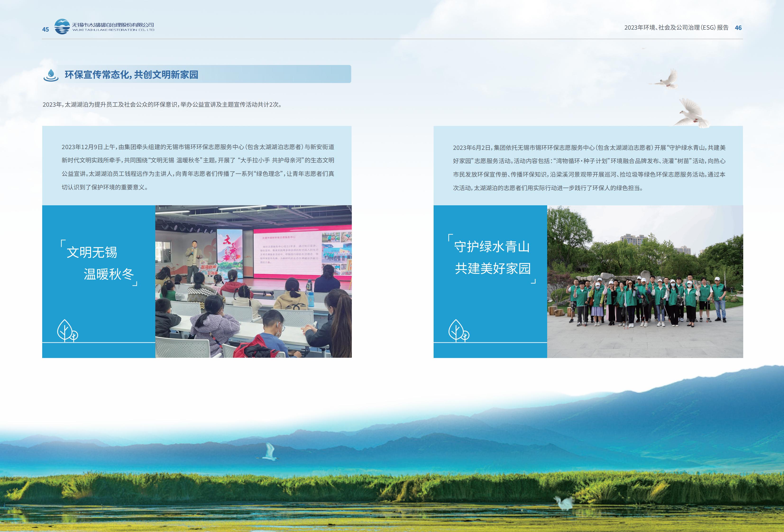Click the company name 无锡市太湖湖泊治理股份有限公司
The height and width of the screenshot is (532, 784).
coord(113,25)
